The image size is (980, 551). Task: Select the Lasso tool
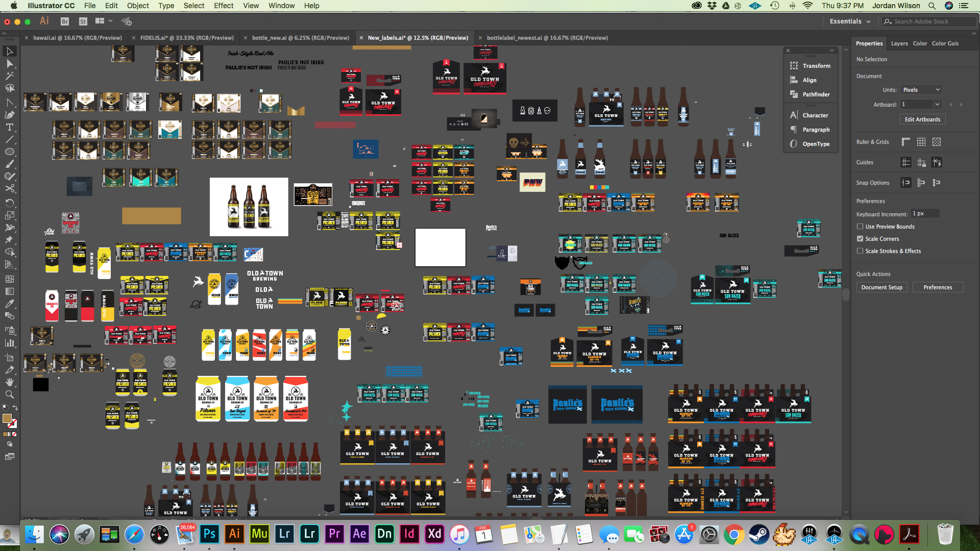(x=9, y=88)
